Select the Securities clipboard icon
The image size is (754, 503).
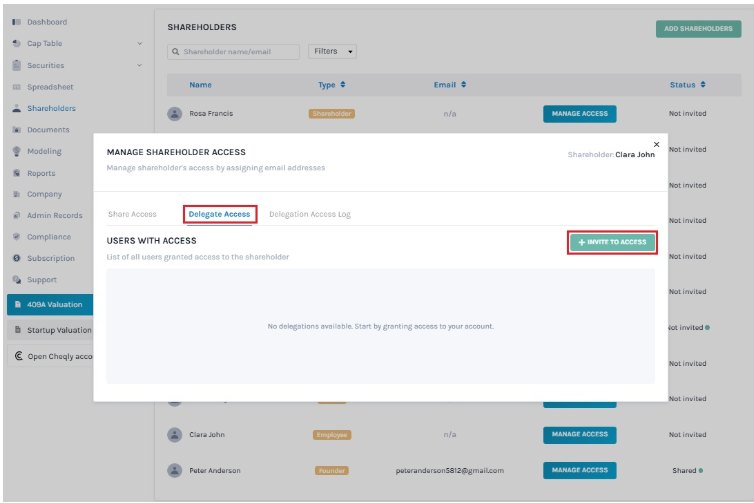coord(17,65)
